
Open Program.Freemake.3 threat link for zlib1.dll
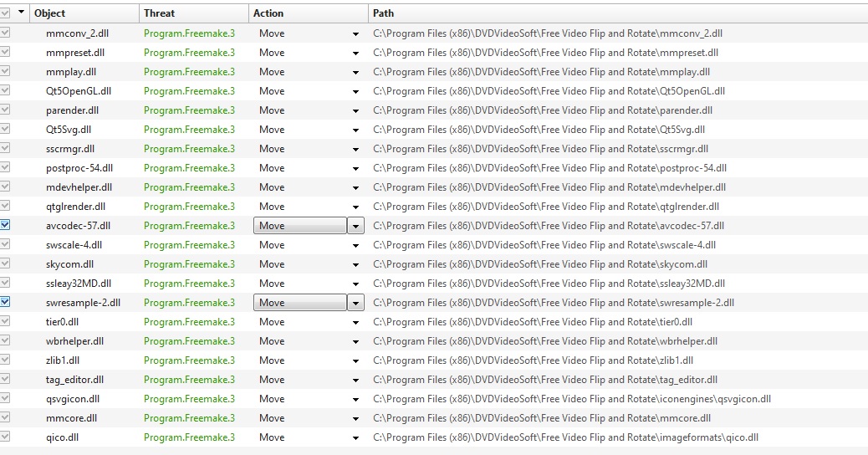tap(189, 360)
